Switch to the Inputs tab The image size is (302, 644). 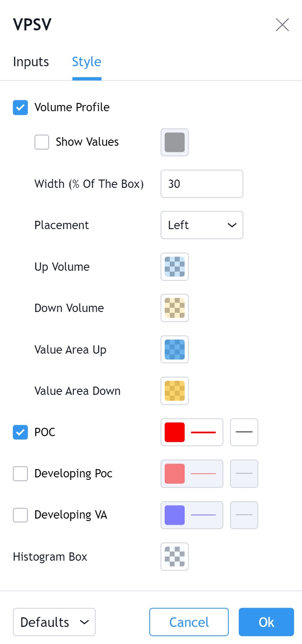click(31, 62)
